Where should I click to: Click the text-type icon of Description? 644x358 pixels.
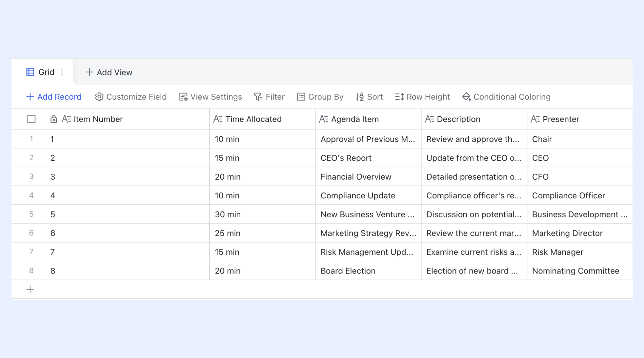point(429,119)
